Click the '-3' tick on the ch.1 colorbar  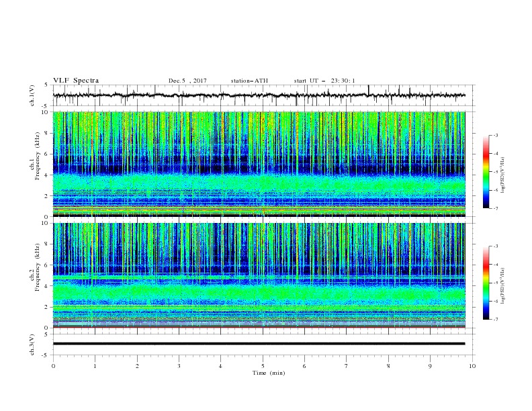(x=496, y=135)
